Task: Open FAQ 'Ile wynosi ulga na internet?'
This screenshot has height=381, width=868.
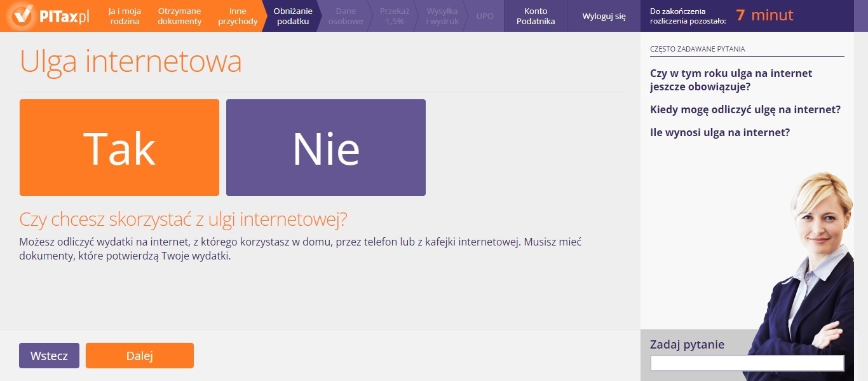Action: pos(720,132)
